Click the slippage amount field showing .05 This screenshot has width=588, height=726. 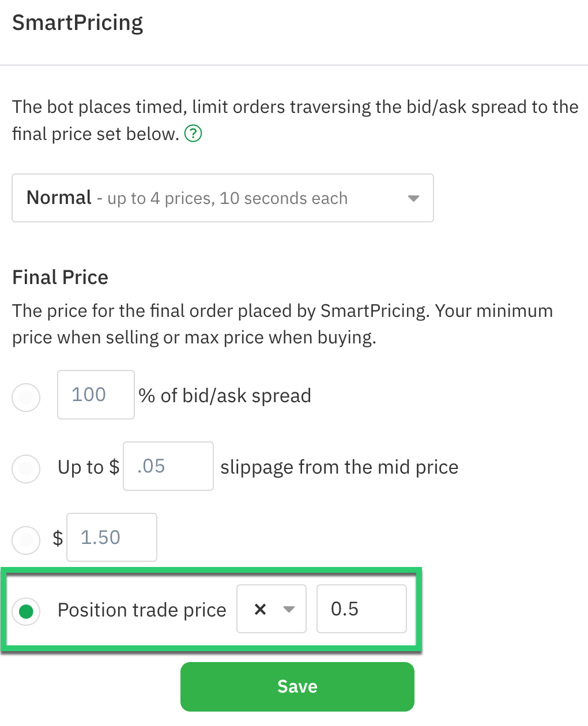(168, 466)
